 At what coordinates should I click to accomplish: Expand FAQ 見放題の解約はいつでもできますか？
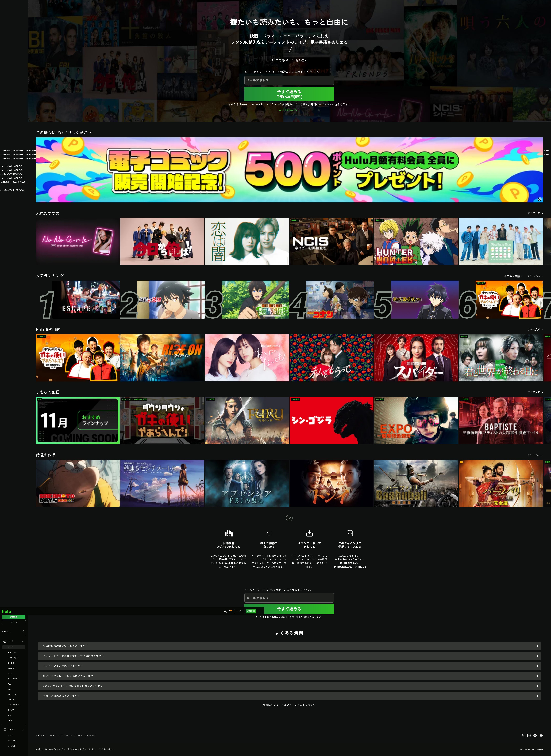pyautogui.click(x=289, y=646)
